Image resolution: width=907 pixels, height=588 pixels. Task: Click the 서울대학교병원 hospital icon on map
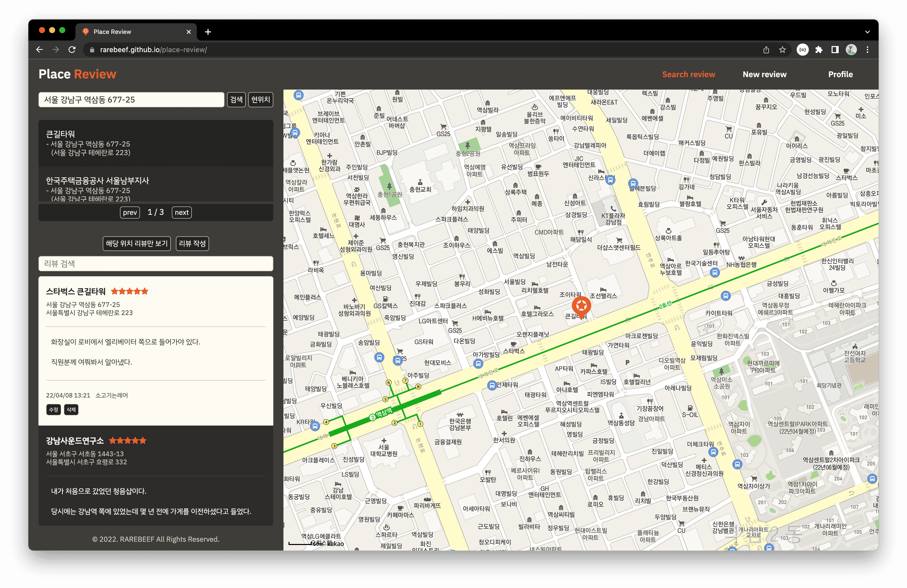pyautogui.click(x=384, y=440)
